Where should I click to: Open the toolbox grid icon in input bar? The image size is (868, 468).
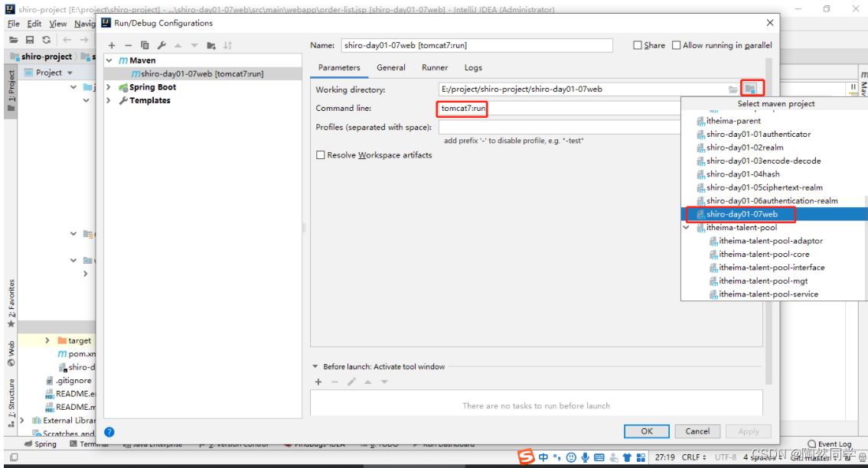[x=641, y=457]
